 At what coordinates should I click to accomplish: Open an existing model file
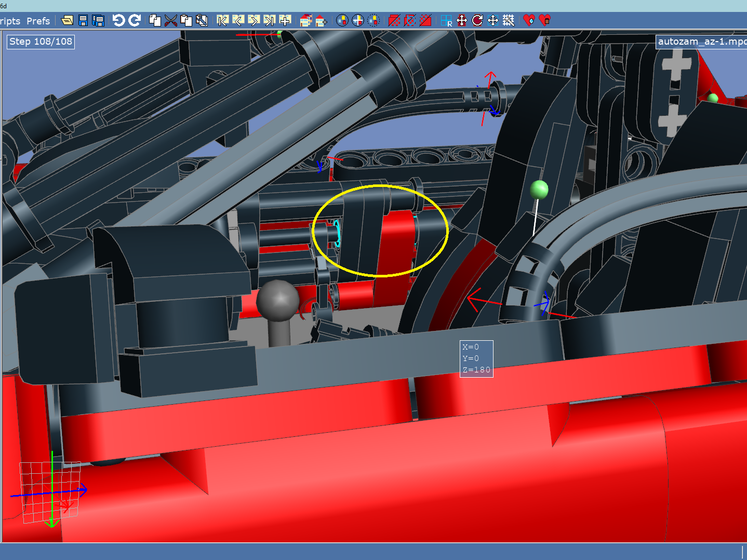[67, 21]
